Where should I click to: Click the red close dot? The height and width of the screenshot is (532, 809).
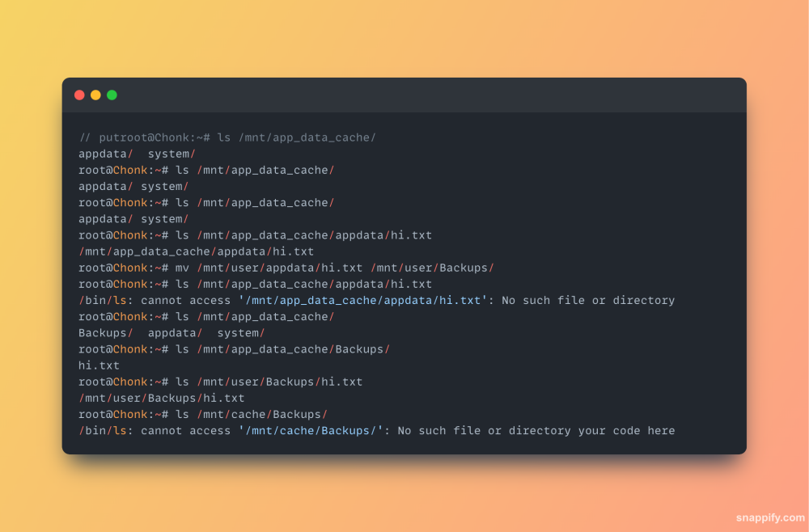pos(79,95)
